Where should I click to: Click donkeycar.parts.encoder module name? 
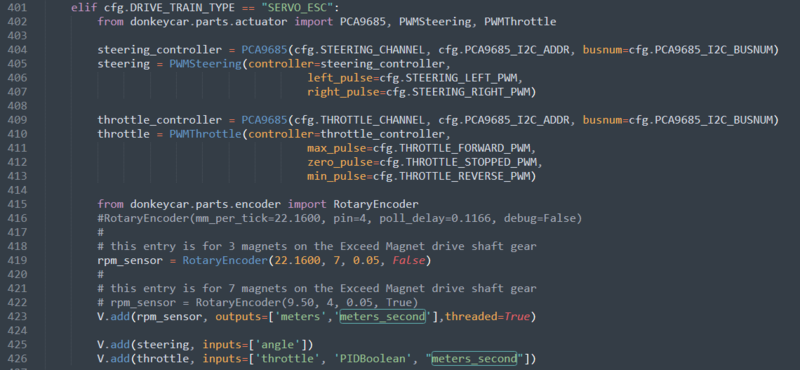pyautogui.click(x=206, y=204)
